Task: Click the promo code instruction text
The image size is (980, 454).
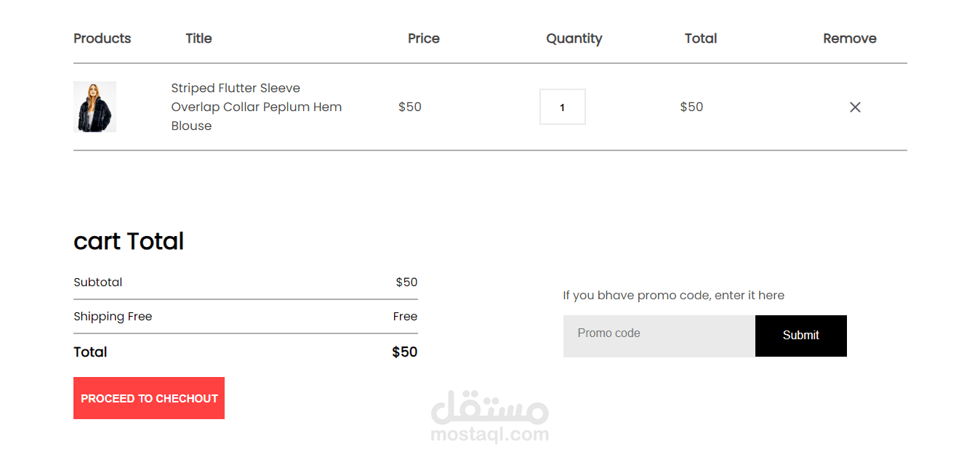Action: coord(673,296)
